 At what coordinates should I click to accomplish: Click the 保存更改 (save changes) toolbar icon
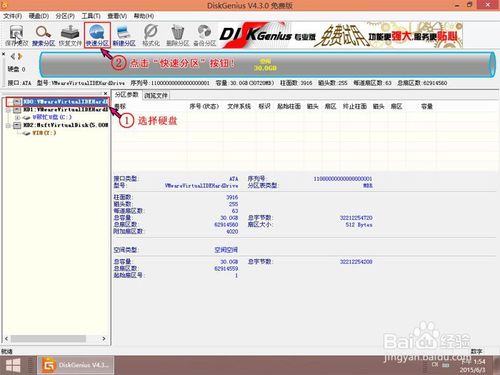click(x=16, y=35)
